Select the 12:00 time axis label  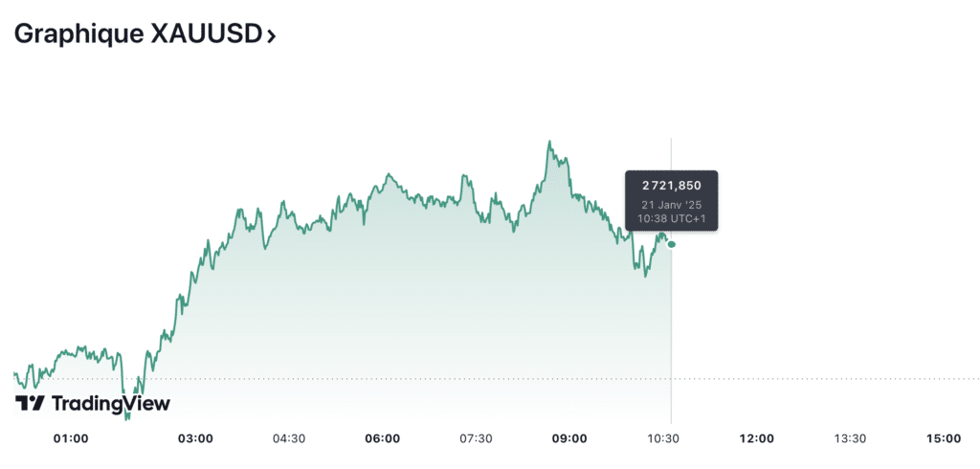click(757, 438)
